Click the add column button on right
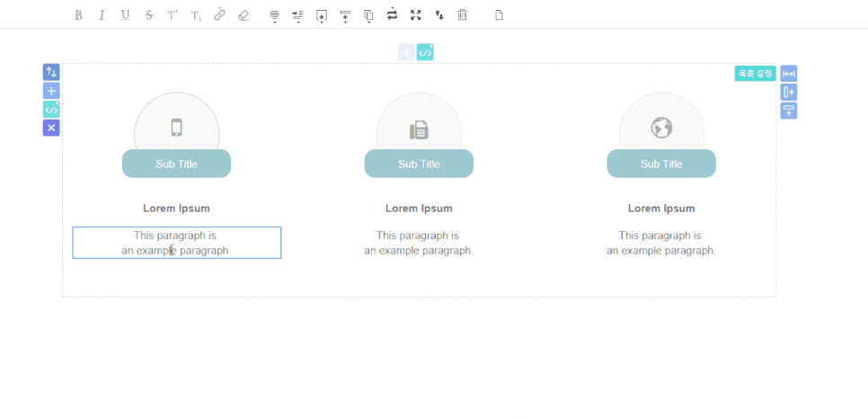Viewport: 868px width, 419px height. pyautogui.click(x=789, y=93)
